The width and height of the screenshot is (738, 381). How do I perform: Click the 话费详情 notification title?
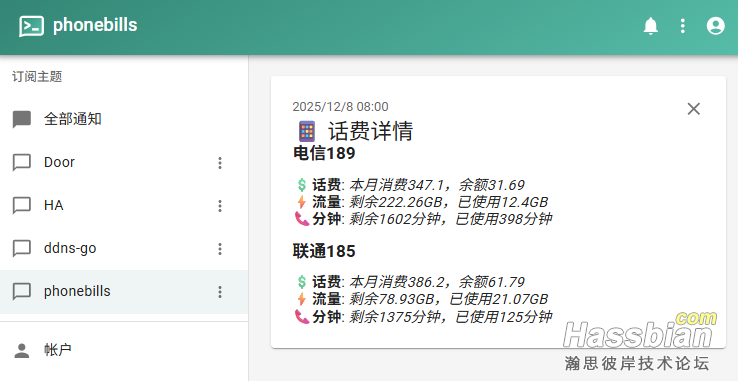(x=370, y=132)
